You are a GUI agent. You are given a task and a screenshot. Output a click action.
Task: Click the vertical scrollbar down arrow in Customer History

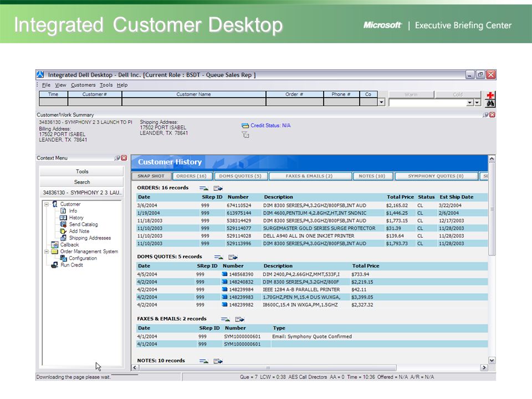pyautogui.click(x=492, y=360)
